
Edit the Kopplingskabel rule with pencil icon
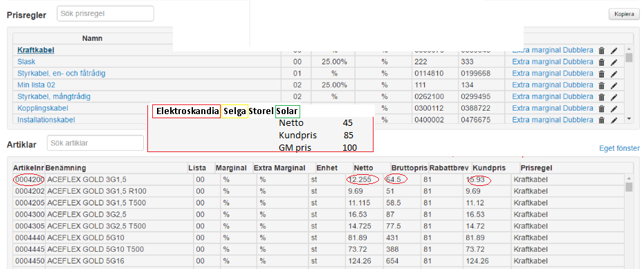point(614,109)
